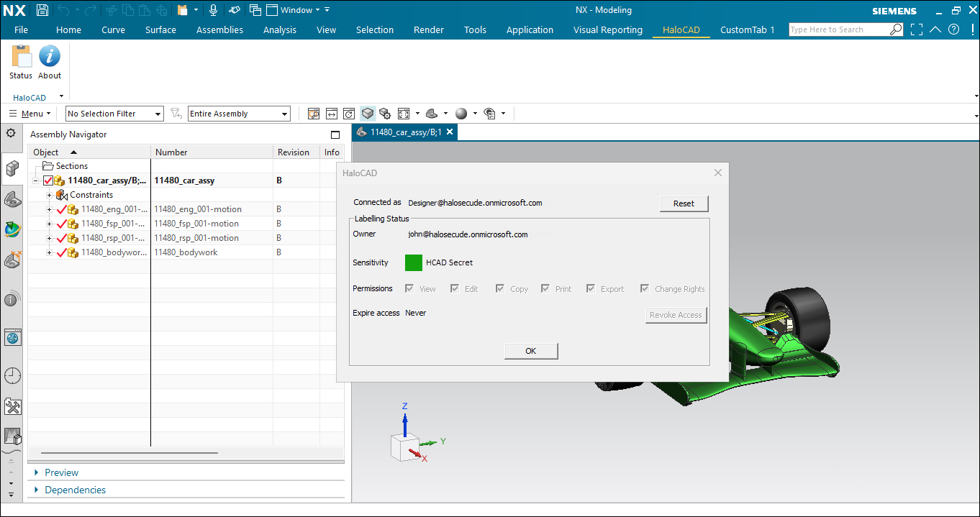Click OK in the HaloCAD dialog
This screenshot has width=980, height=517.
[x=531, y=351]
